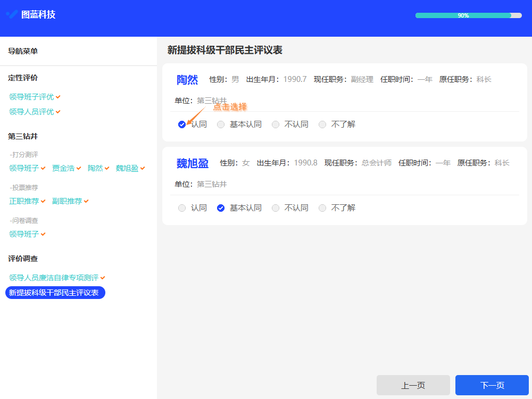Open 领导人员廉洁自律专项测评 in 评价调查

53,277
